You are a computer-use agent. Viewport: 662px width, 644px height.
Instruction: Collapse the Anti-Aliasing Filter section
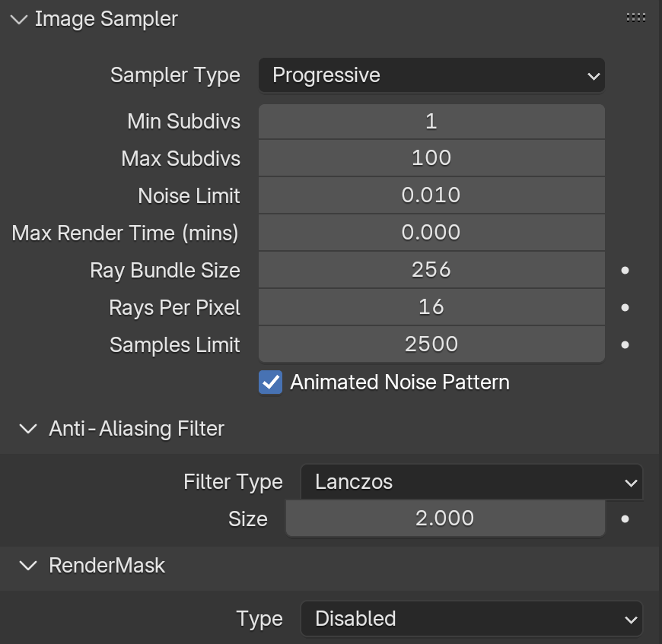[x=28, y=429]
